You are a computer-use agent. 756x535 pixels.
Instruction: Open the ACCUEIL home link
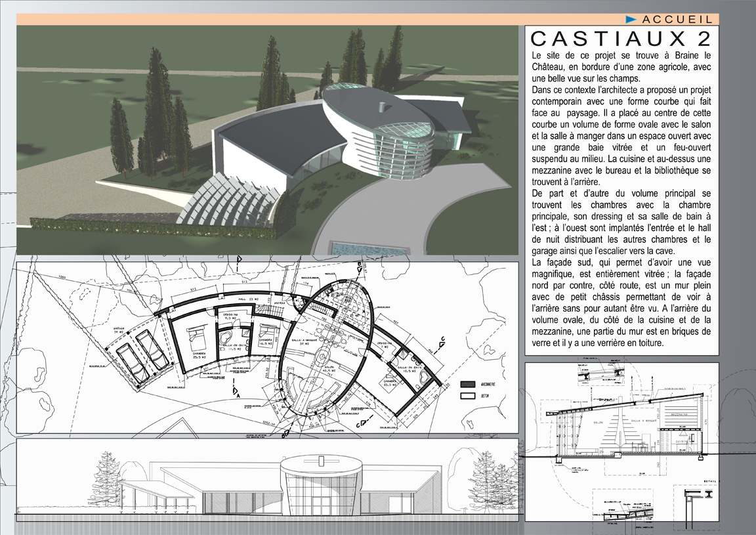[x=677, y=19]
